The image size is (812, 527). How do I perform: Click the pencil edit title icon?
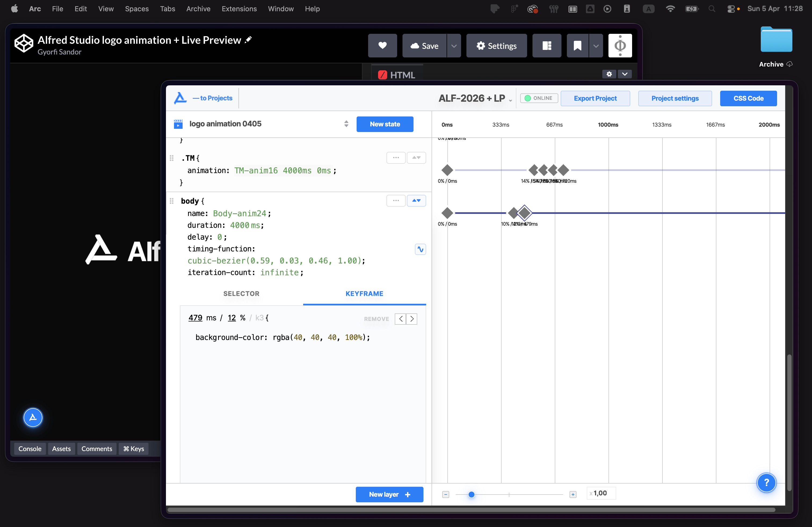click(248, 40)
